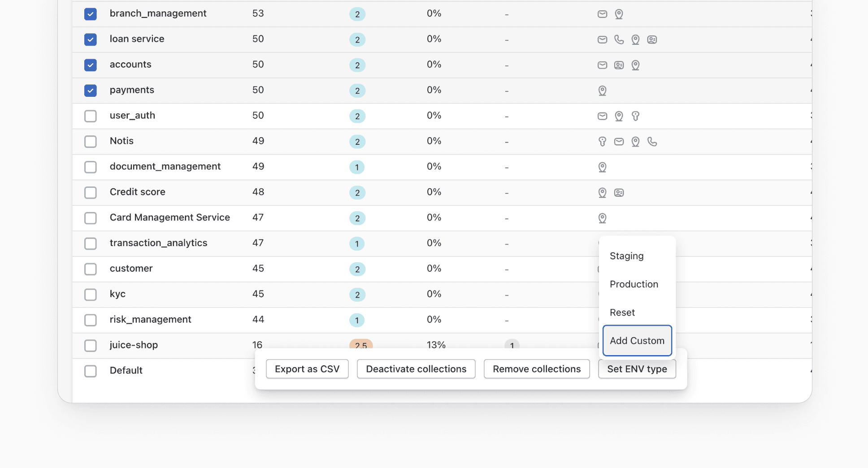This screenshot has width=868, height=468.
Task: Check the Default collection checkbox
Action: click(91, 371)
